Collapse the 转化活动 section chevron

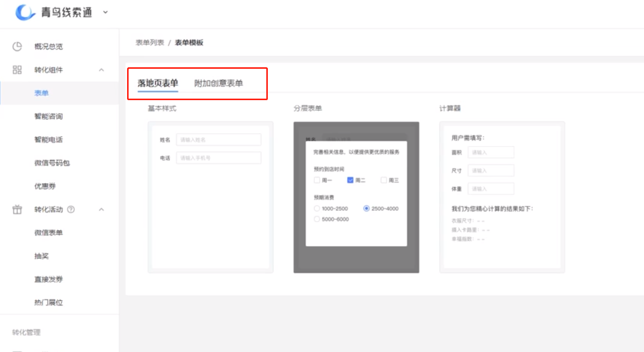pyautogui.click(x=101, y=209)
